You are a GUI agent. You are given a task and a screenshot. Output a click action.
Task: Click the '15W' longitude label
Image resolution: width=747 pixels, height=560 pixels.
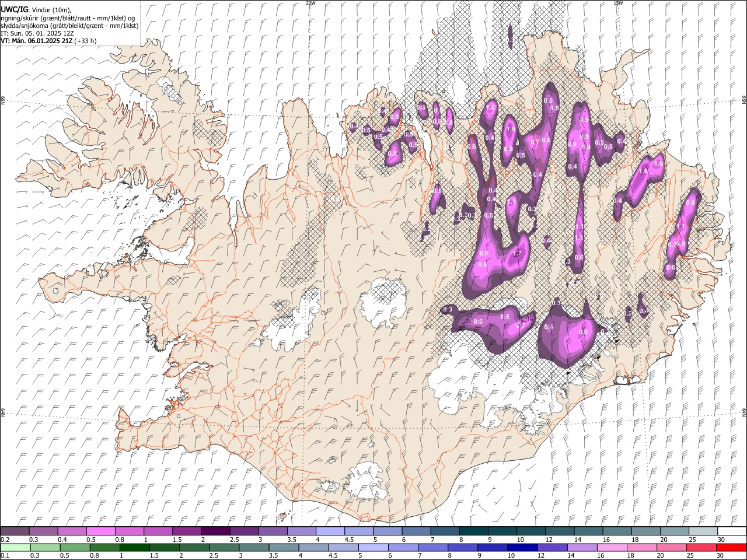point(618,3)
